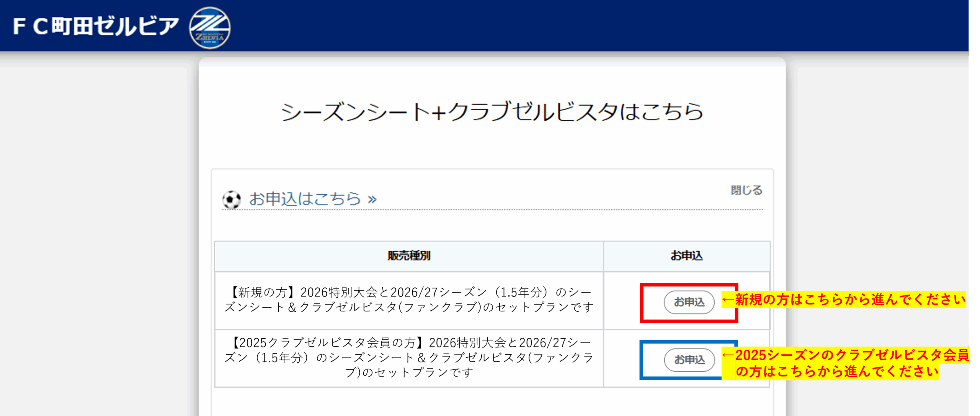Screen dimensions: 980x416
Task: Click the red arrow beside the 2025シーズン annotation
Action: tap(728, 355)
